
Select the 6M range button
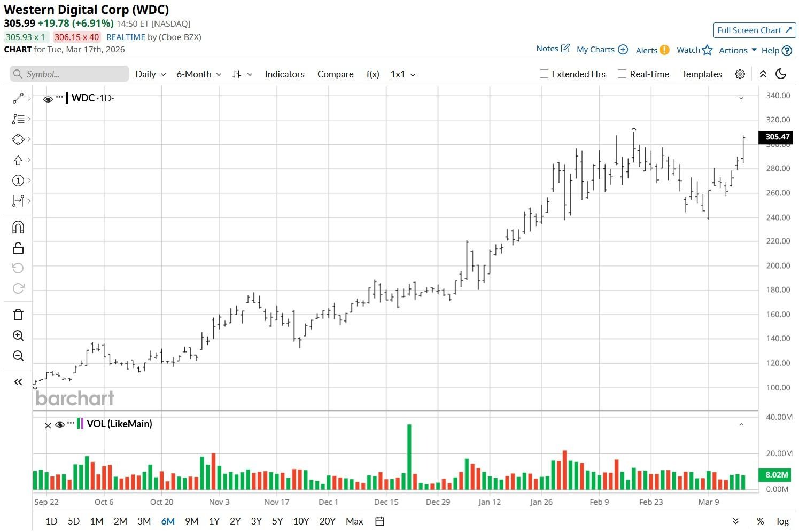pos(168,521)
